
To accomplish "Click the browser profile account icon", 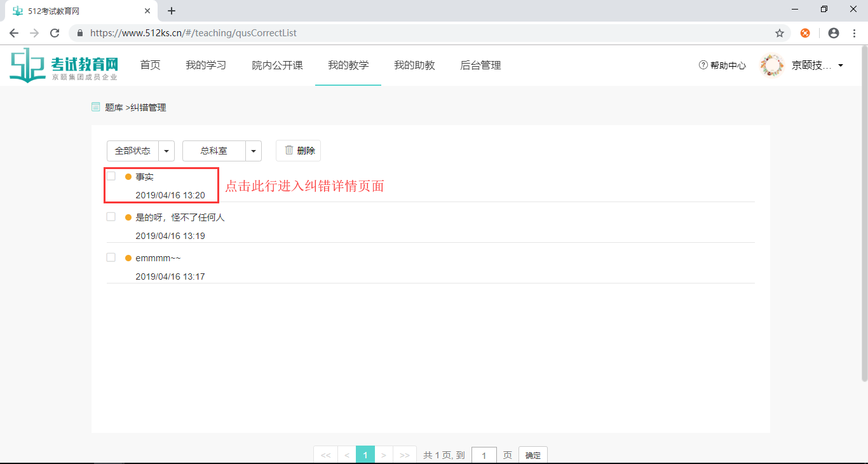I will (833, 32).
